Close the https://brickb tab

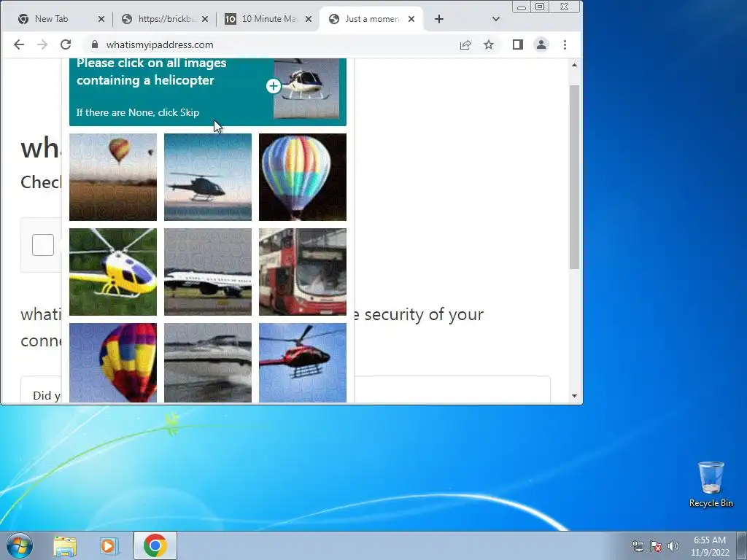click(205, 19)
